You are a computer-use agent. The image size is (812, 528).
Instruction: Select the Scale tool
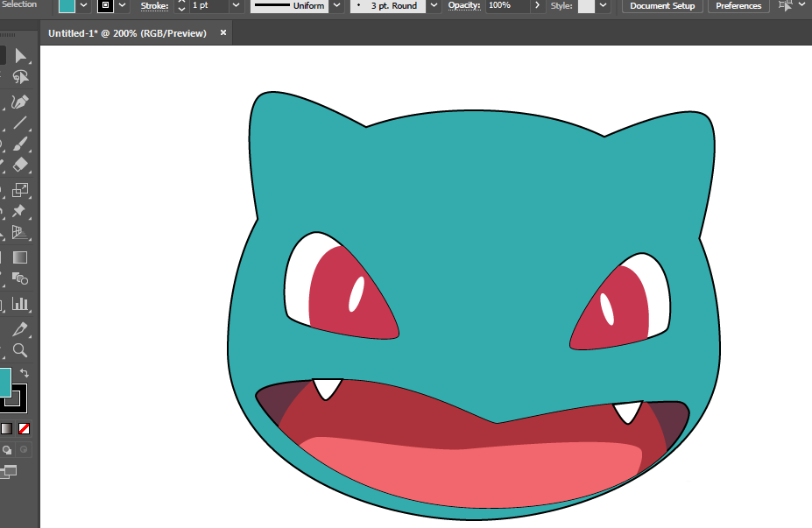point(19,190)
